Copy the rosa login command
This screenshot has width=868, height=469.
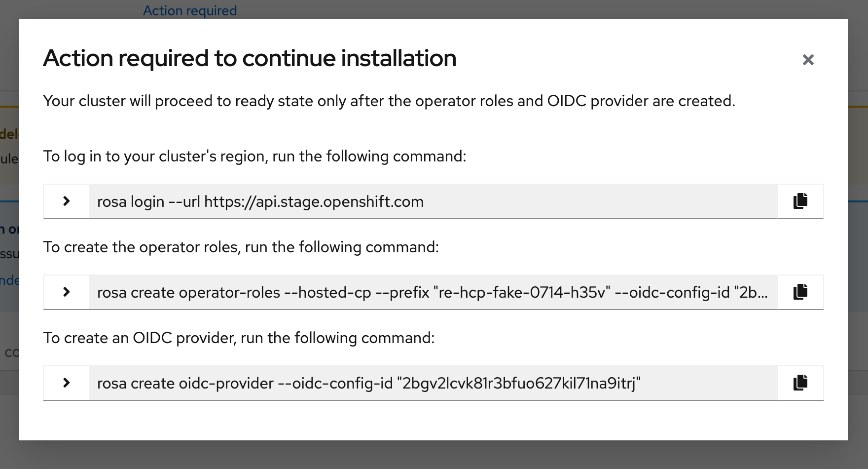click(x=800, y=201)
